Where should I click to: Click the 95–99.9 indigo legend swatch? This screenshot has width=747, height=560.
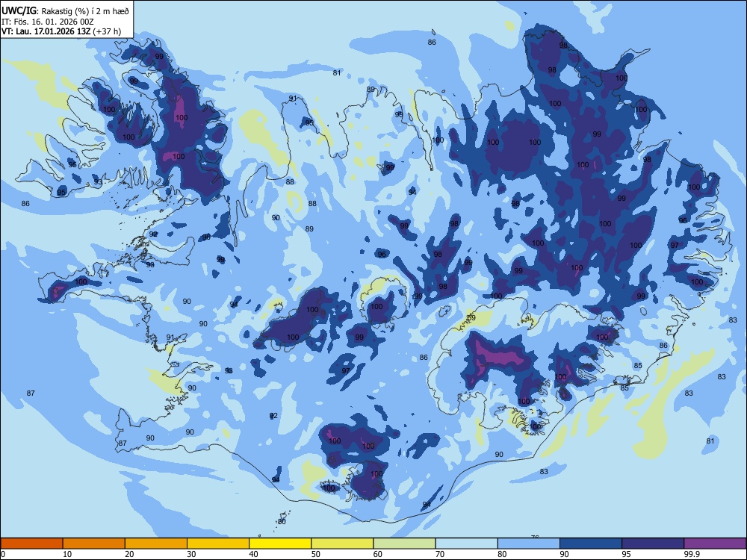653,544
